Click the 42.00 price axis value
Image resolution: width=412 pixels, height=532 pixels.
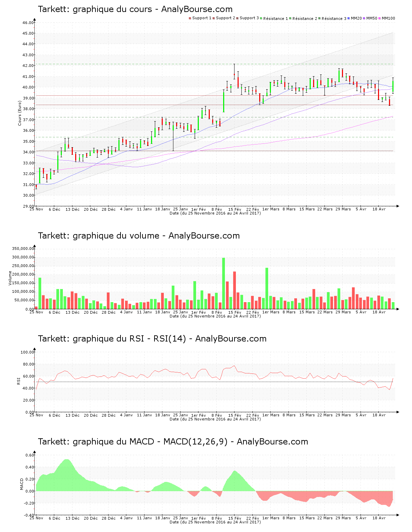(x=28, y=66)
